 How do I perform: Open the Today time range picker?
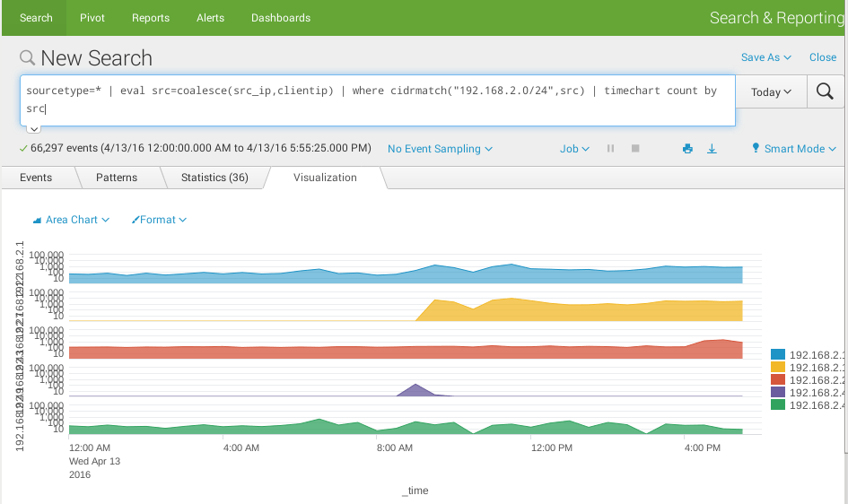click(771, 91)
